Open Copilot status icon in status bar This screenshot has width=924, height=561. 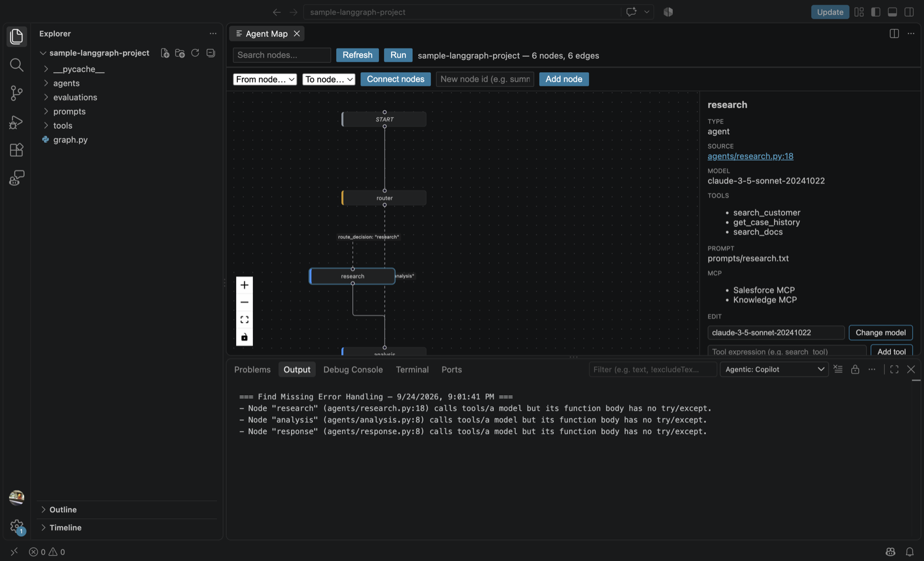click(x=891, y=552)
